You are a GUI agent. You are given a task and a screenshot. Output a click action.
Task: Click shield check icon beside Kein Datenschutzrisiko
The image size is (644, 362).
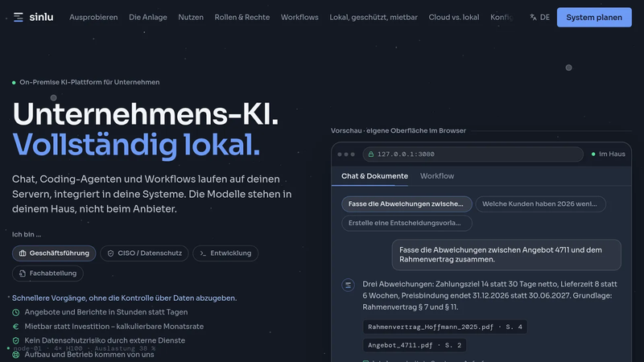(x=15, y=340)
